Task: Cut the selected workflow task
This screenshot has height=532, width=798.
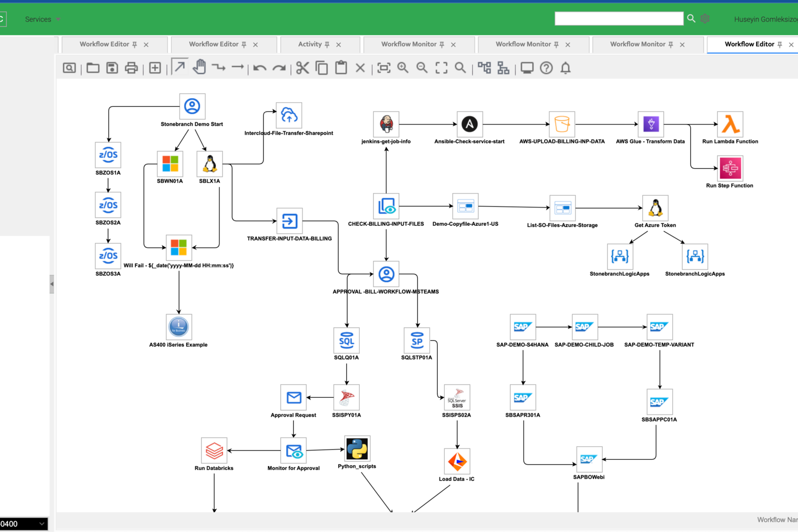Action: (x=302, y=68)
